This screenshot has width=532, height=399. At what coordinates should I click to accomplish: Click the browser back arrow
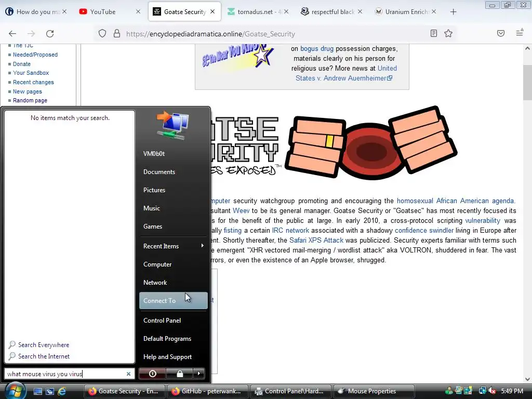12,34
